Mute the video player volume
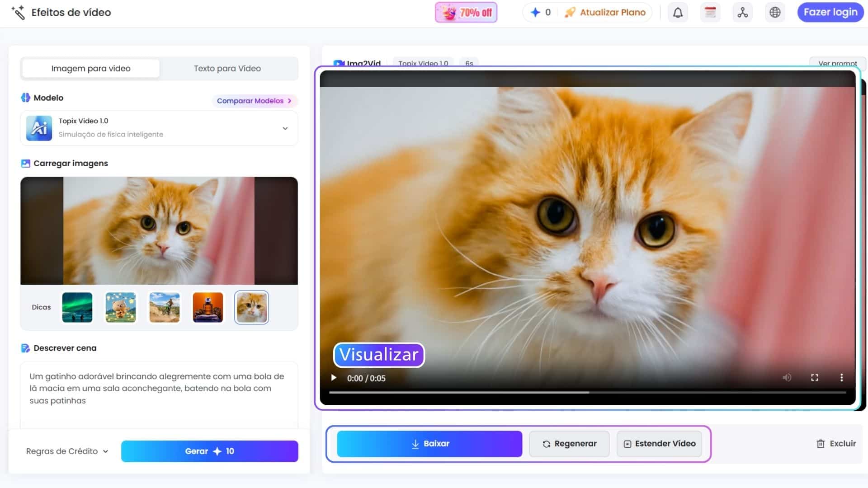This screenshot has width=868, height=488. [788, 378]
